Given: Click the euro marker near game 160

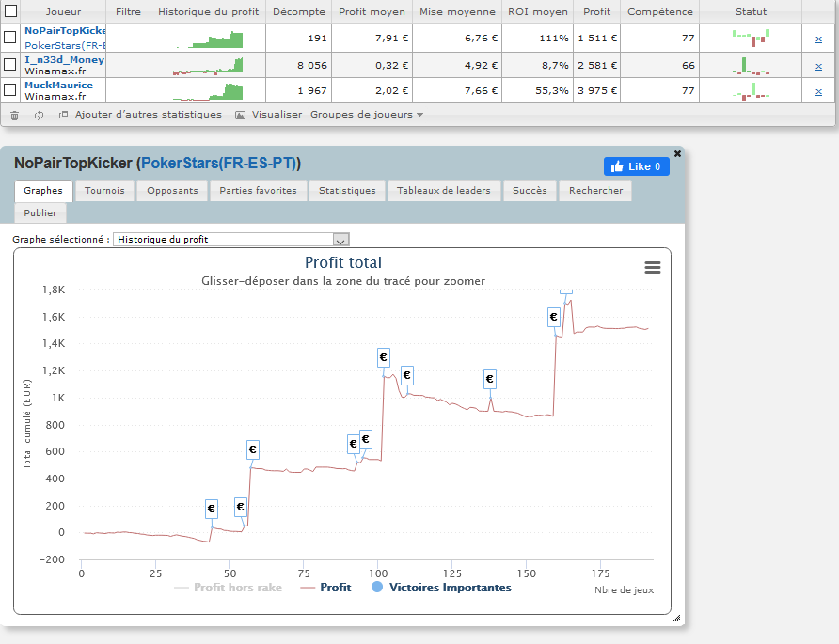Looking at the screenshot, I should click(x=554, y=317).
